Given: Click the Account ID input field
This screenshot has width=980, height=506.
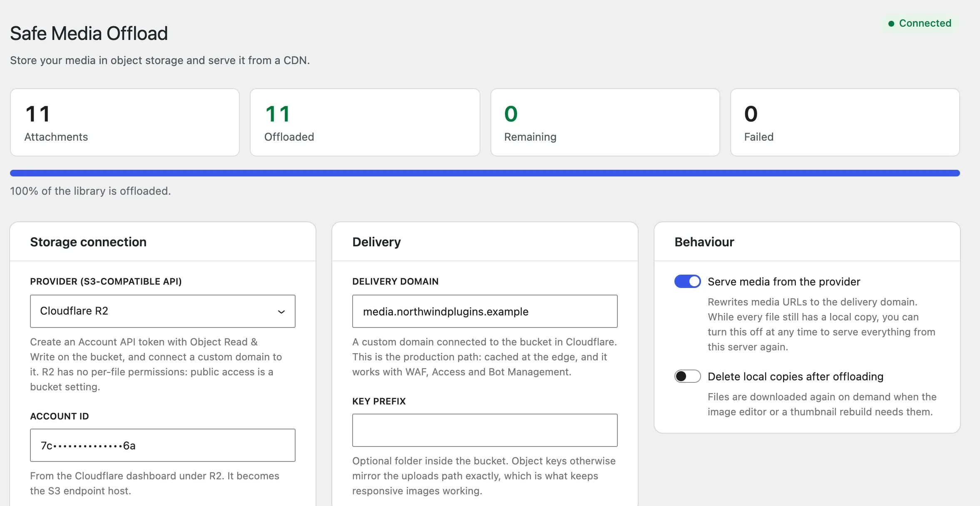Looking at the screenshot, I should (x=162, y=445).
